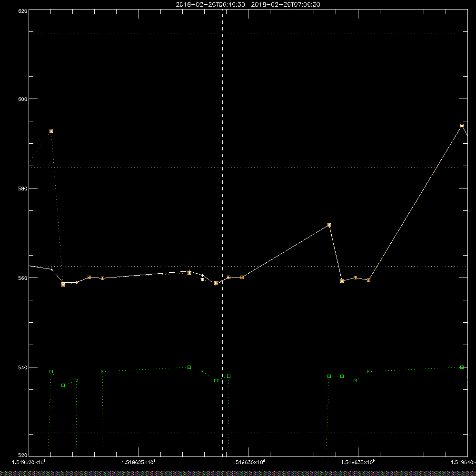Select the leftmost green square marker
476x476 pixels.
coord(51,372)
